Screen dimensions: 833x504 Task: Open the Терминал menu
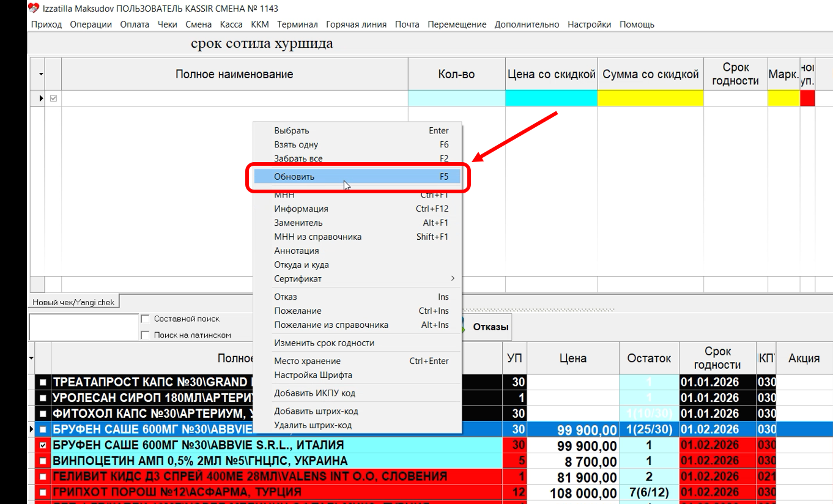[297, 24]
